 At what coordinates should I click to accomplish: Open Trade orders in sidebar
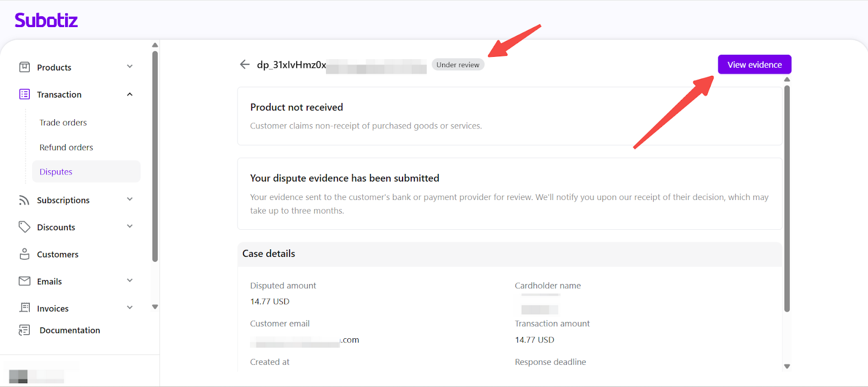[63, 122]
